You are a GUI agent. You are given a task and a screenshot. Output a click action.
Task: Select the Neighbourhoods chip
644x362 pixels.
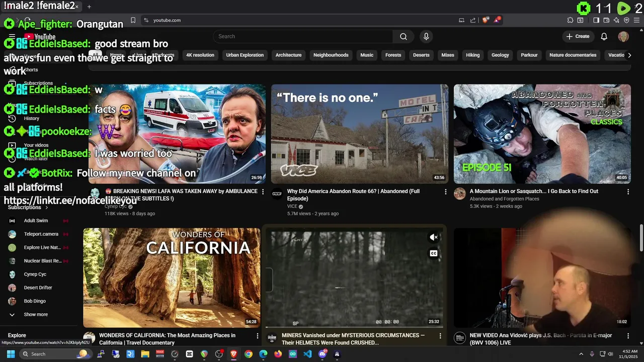tap(331, 55)
